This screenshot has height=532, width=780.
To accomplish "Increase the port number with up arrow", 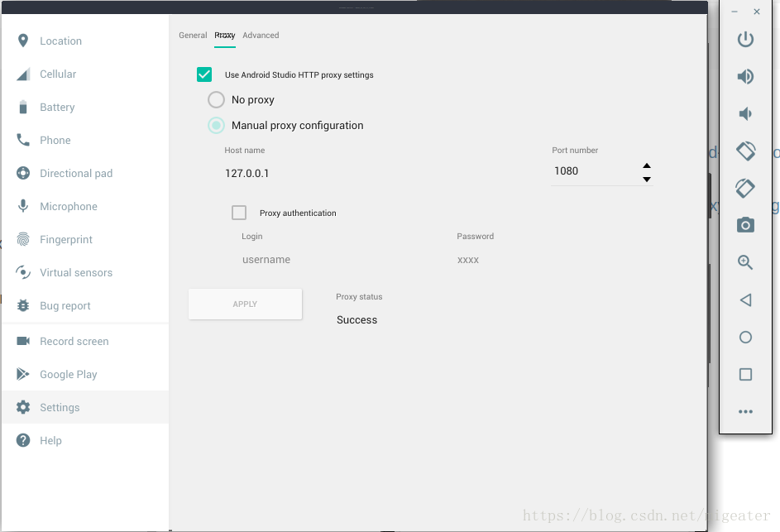I will [647, 165].
